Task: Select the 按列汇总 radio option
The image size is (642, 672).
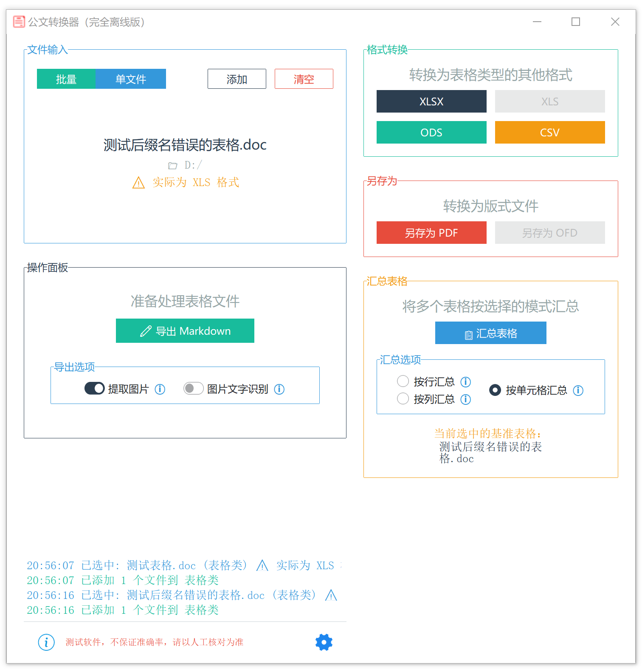Action: (x=403, y=399)
